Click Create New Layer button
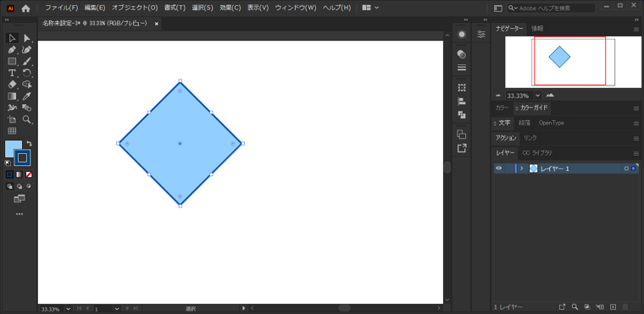This screenshot has height=314, width=644. pyautogui.click(x=613, y=306)
